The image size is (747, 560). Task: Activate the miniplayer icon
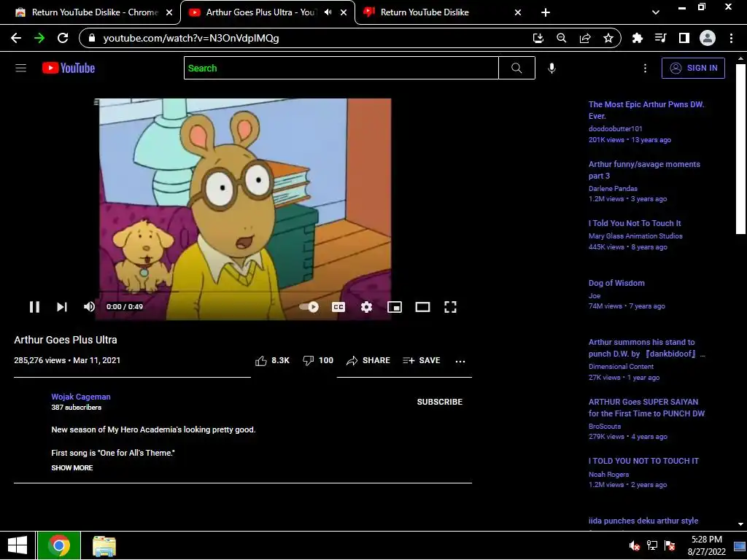click(395, 307)
